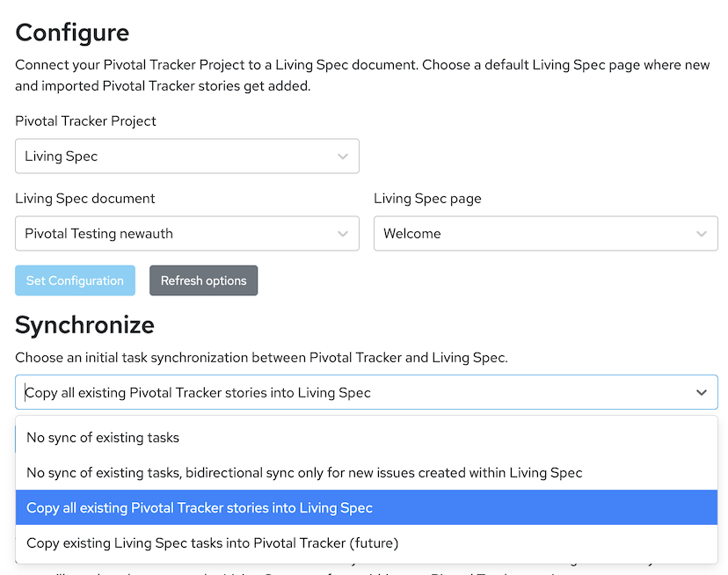728x575 pixels.
Task: Open the Pivotal Tracker Project dropdown
Action: point(187,156)
